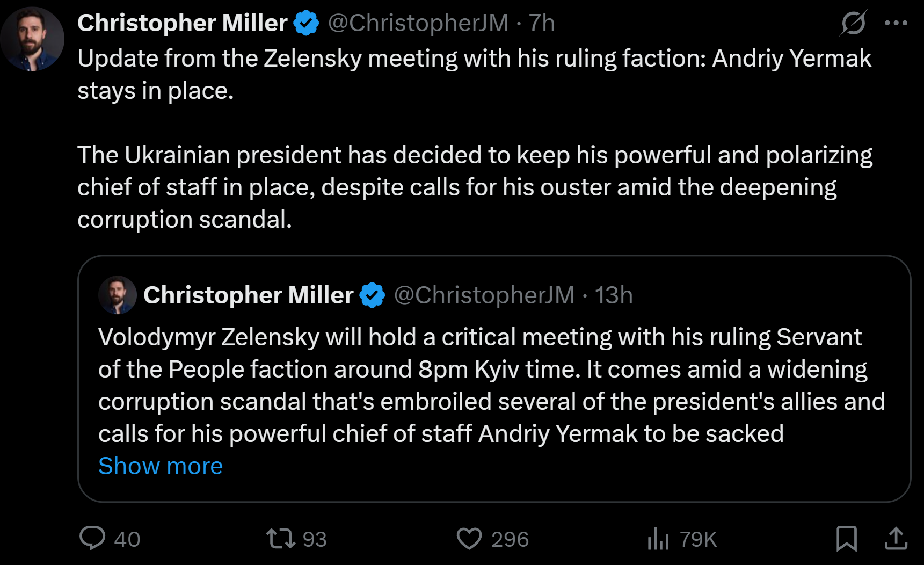Click the 7h timestamp
Viewport: 924px width, 565px height.
(542, 23)
